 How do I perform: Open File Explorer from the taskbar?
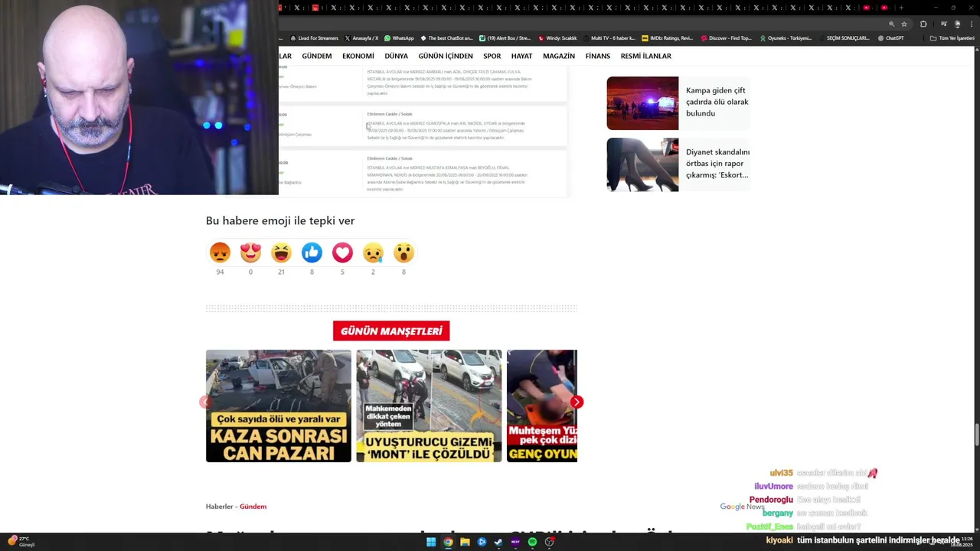pyautogui.click(x=465, y=542)
